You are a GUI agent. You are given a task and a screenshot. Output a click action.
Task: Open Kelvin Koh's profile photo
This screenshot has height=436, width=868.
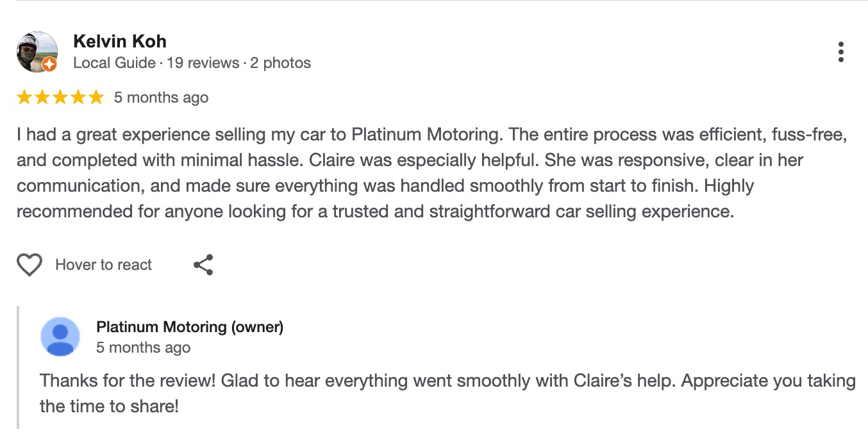[x=37, y=50]
